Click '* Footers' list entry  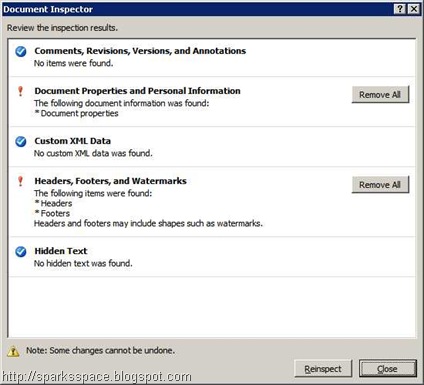[52, 213]
